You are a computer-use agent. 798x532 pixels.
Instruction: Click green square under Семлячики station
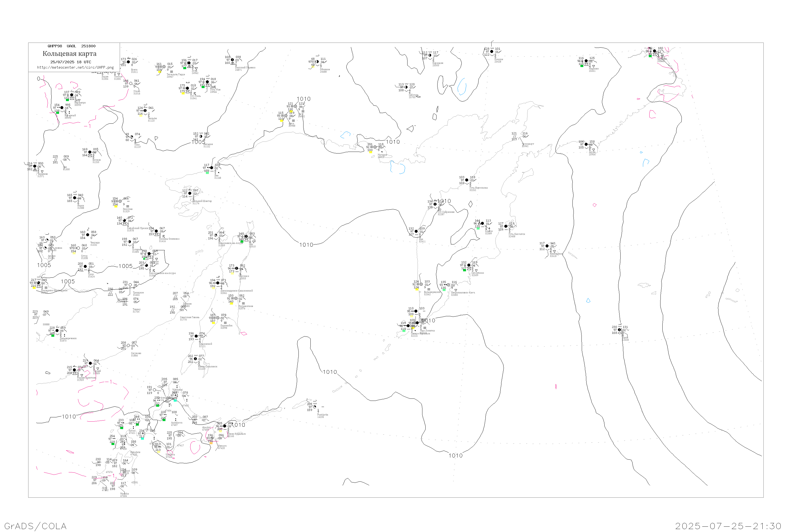click(x=464, y=270)
